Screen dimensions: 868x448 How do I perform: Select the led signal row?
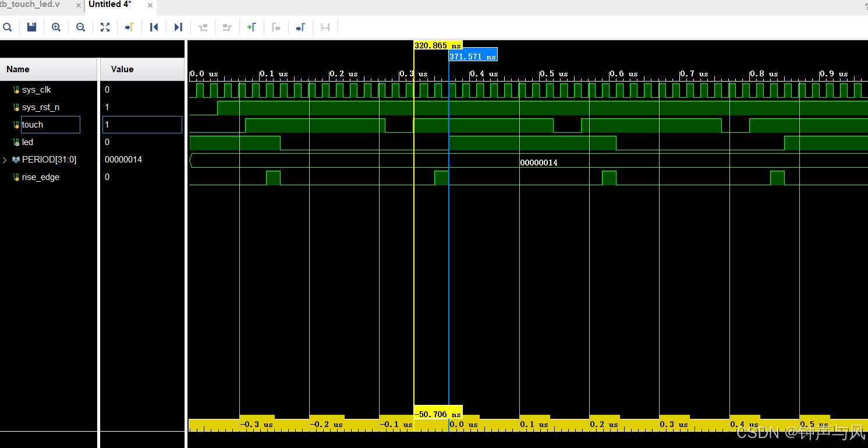[x=27, y=142]
